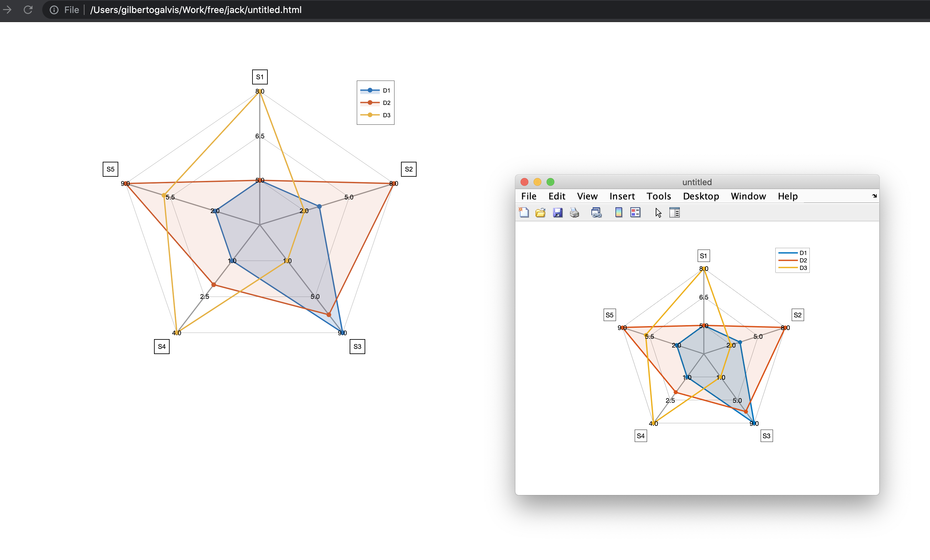This screenshot has height=560, width=930.
Task: Toggle visibility of the D1 series in the legend
Action: (386, 90)
